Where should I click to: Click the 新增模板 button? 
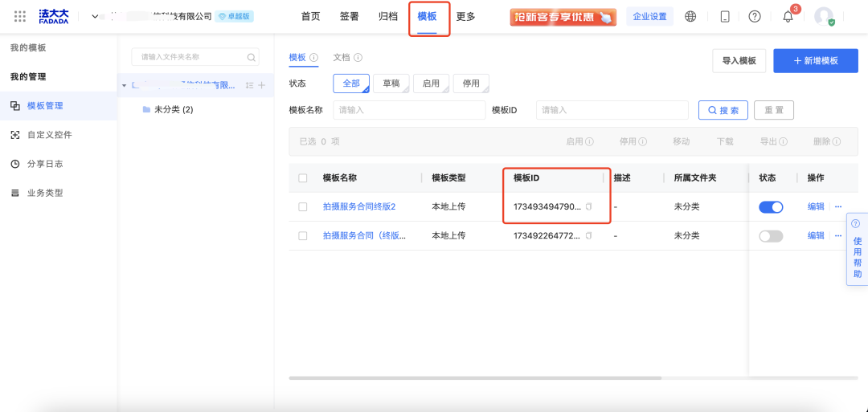815,60
